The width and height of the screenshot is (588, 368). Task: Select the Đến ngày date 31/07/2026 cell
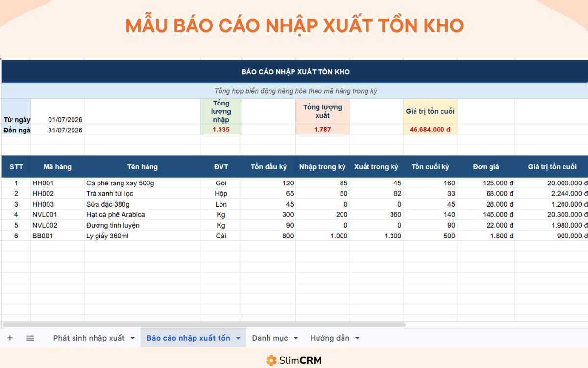(x=58, y=130)
